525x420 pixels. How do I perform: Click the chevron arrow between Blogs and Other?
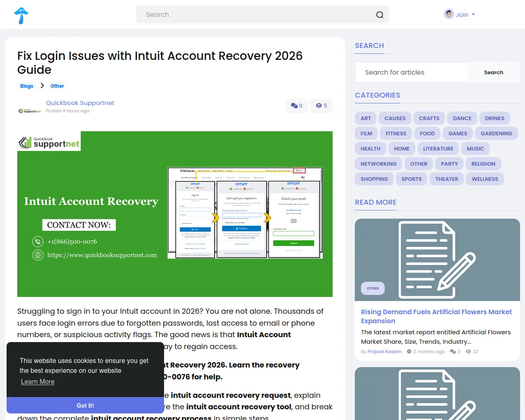click(x=42, y=86)
